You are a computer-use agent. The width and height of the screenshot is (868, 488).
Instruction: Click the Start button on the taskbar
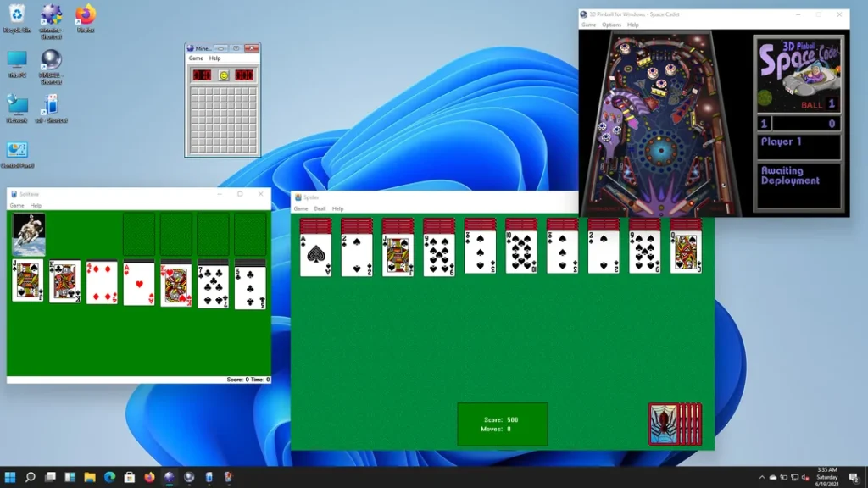10,476
